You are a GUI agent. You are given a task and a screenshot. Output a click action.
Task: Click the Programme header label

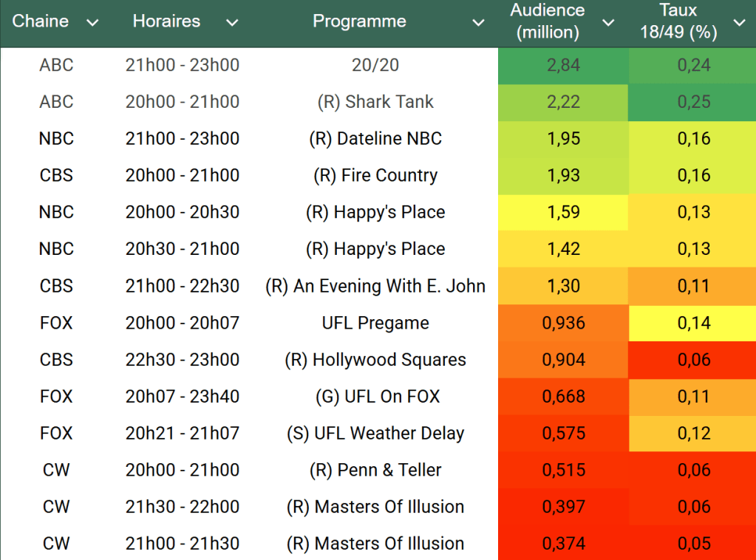(x=359, y=21)
